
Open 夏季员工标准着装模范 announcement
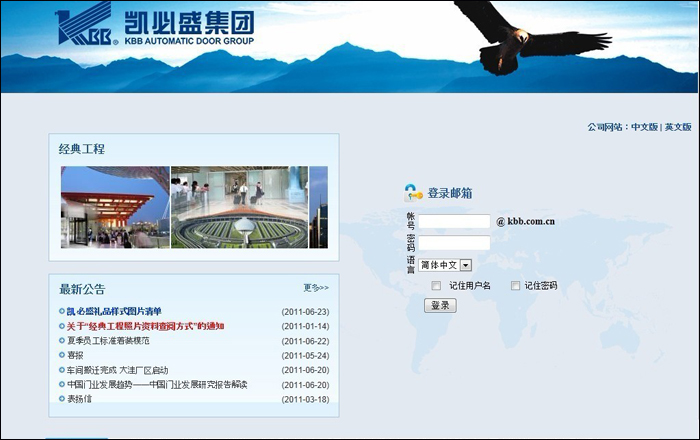108,340
